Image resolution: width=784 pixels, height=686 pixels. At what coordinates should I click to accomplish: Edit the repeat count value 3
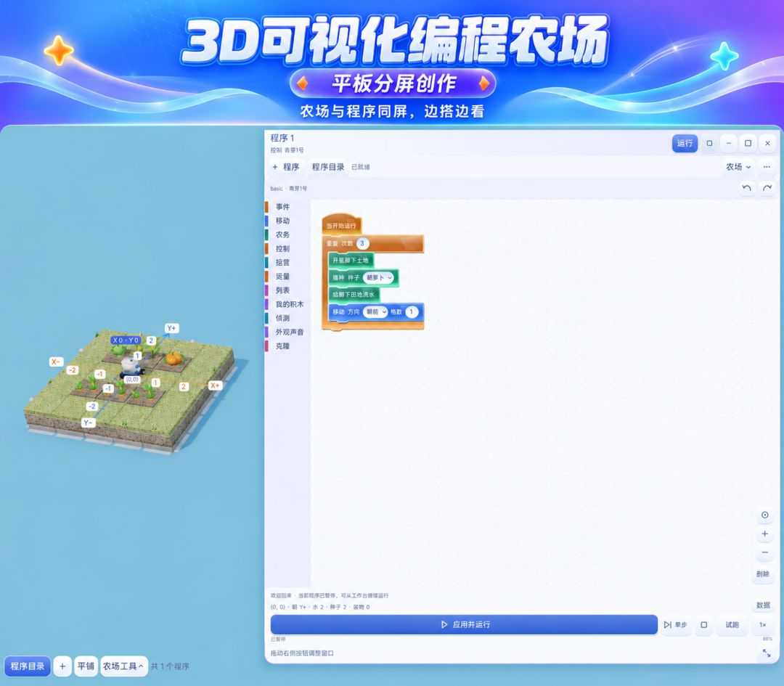click(x=362, y=243)
